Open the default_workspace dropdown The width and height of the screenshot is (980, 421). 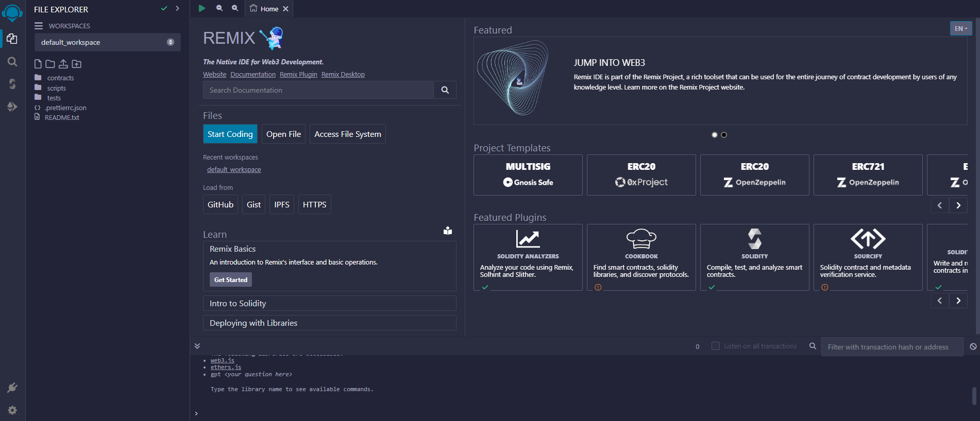click(108, 42)
